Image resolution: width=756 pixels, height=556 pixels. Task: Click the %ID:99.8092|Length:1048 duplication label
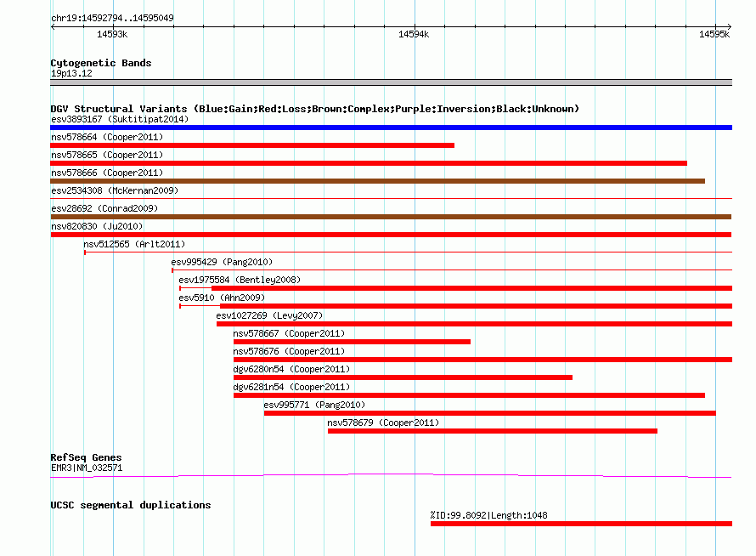[489, 515]
